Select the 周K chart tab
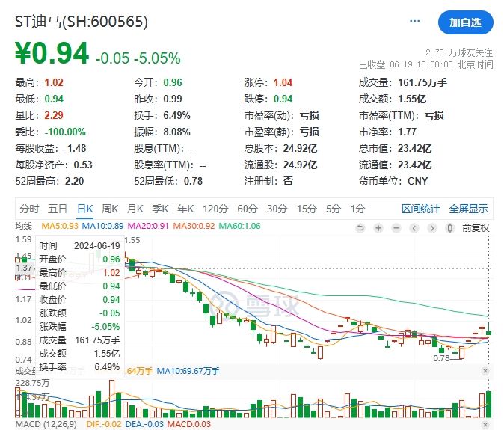The width and height of the screenshot is (504, 430). [110, 209]
